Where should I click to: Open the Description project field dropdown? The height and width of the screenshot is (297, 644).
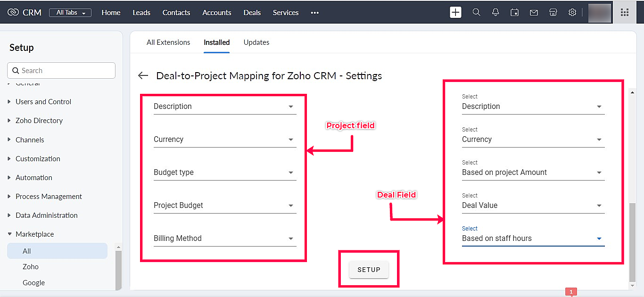[225, 107]
